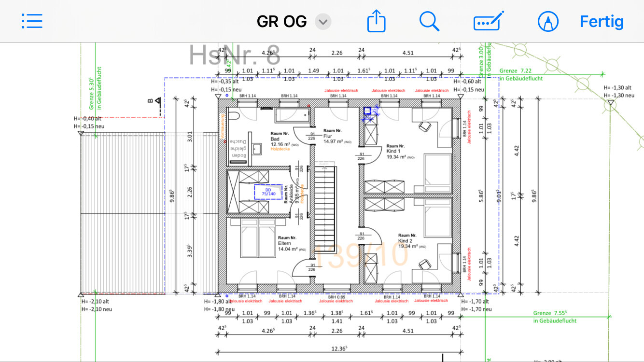Select the blue DD 75/140 roof window box
Screen dimensions: 644x362
pos(268,192)
